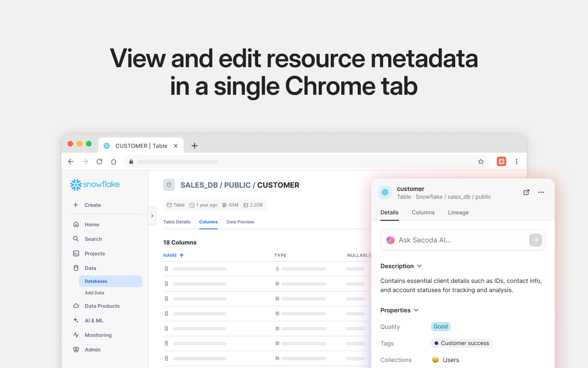Open Chrome three-dot menu
This screenshot has height=368, width=588.
[516, 161]
